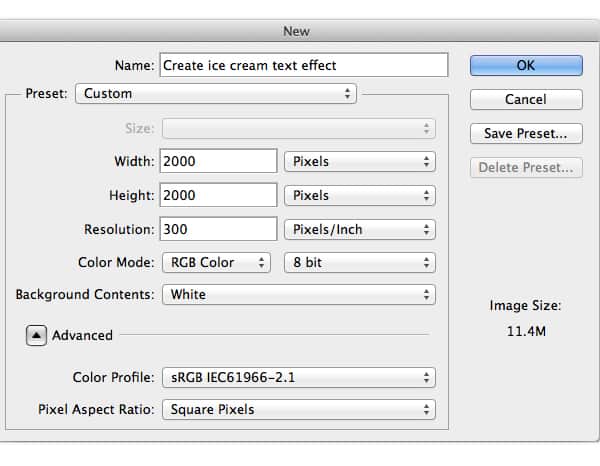Open Background Contents White dropdown

(299, 295)
